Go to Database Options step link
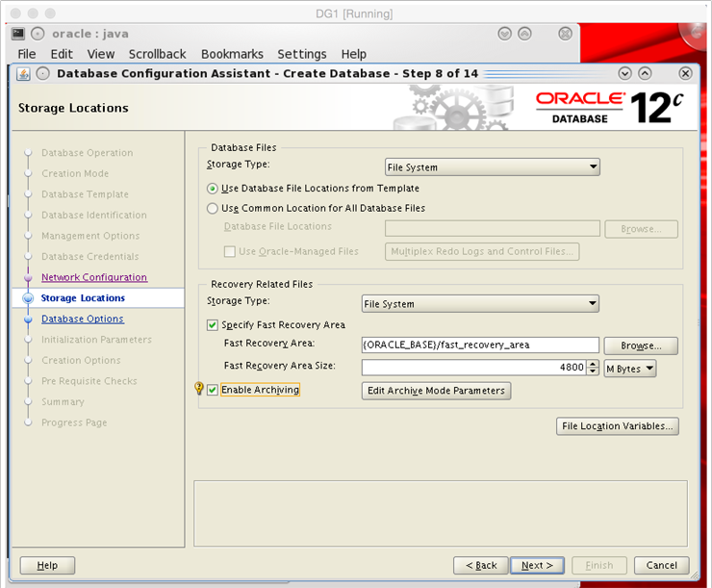 (x=83, y=320)
